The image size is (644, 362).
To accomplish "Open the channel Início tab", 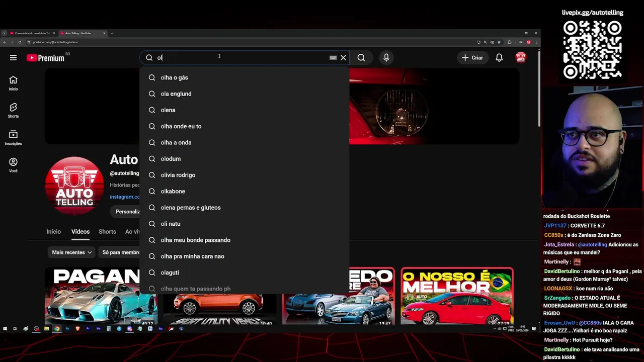I will pos(53,232).
